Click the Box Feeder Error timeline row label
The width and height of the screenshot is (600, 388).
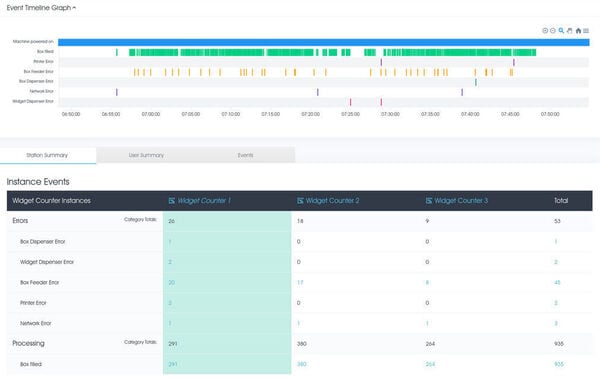click(38, 72)
